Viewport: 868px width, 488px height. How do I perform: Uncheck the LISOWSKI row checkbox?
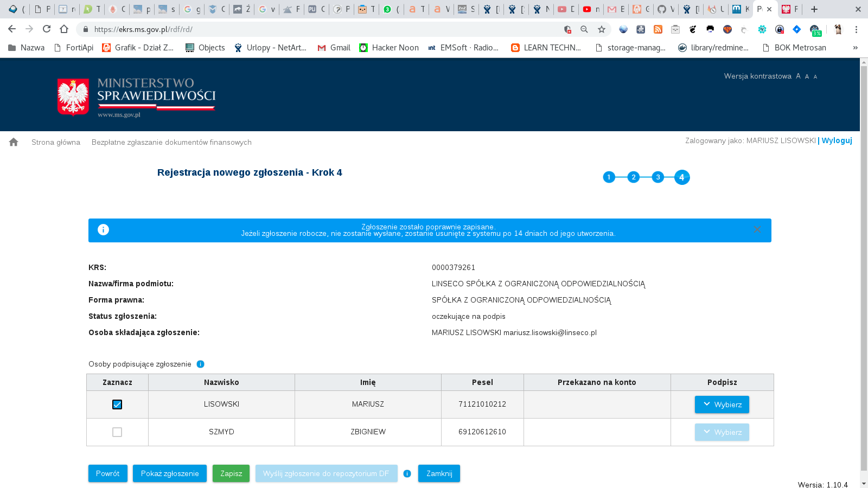click(x=117, y=404)
